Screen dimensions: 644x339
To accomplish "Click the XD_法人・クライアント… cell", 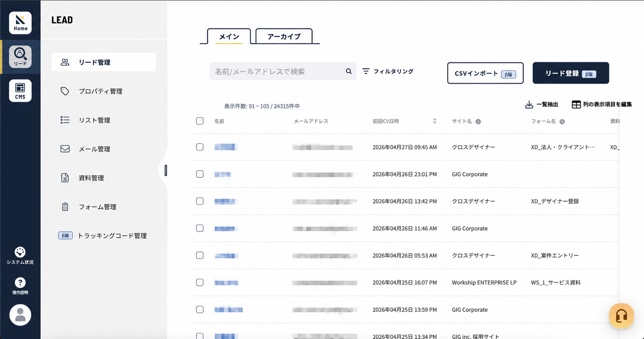I will [x=563, y=147].
